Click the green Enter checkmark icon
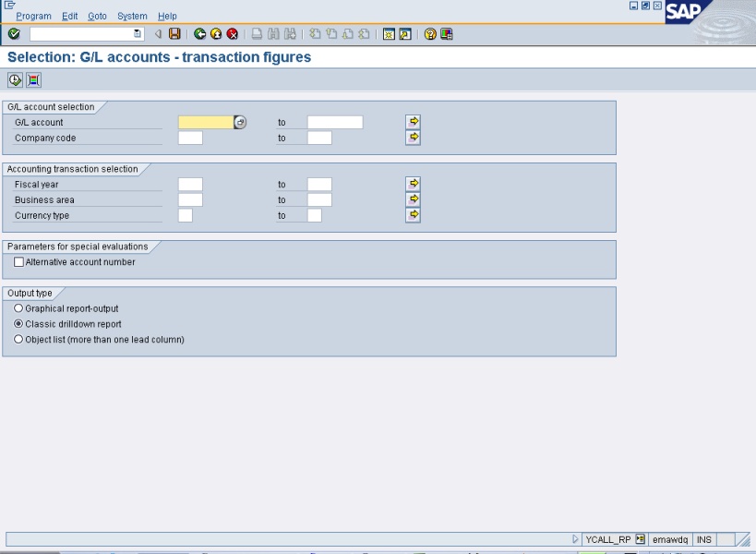 [x=14, y=35]
